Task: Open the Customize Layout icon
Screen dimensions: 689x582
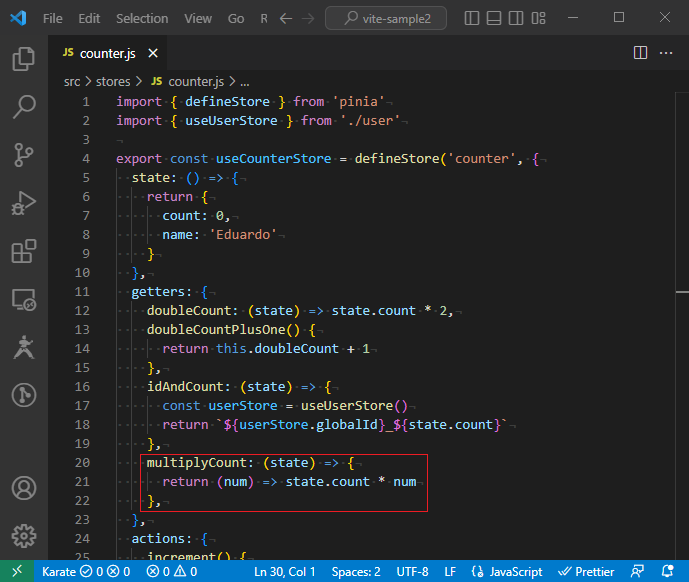Action: (x=538, y=18)
